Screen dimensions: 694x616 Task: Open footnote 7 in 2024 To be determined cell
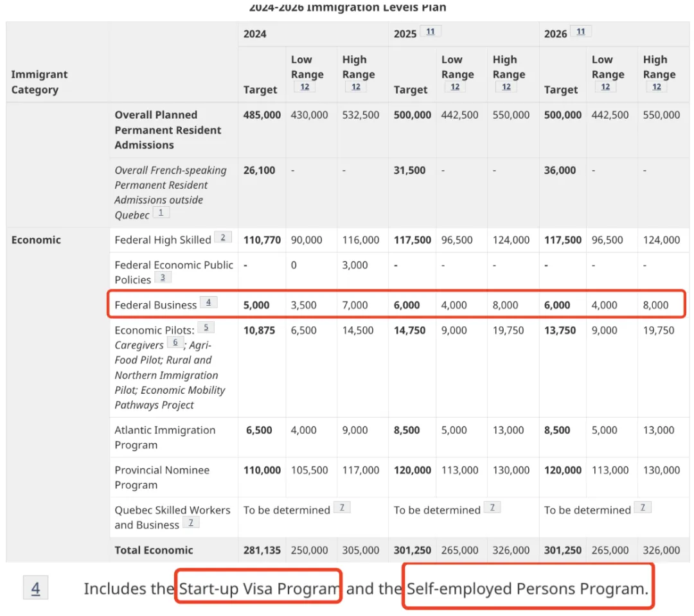click(342, 507)
